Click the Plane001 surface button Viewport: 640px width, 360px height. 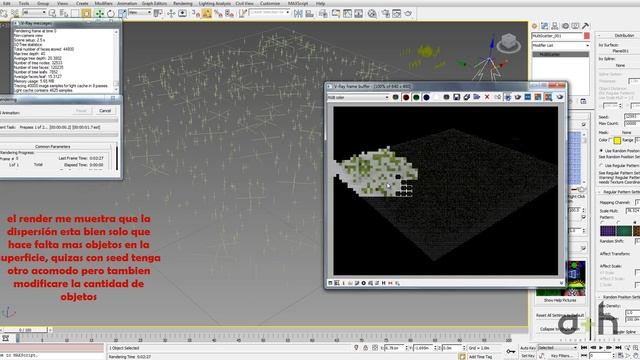tap(620, 51)
